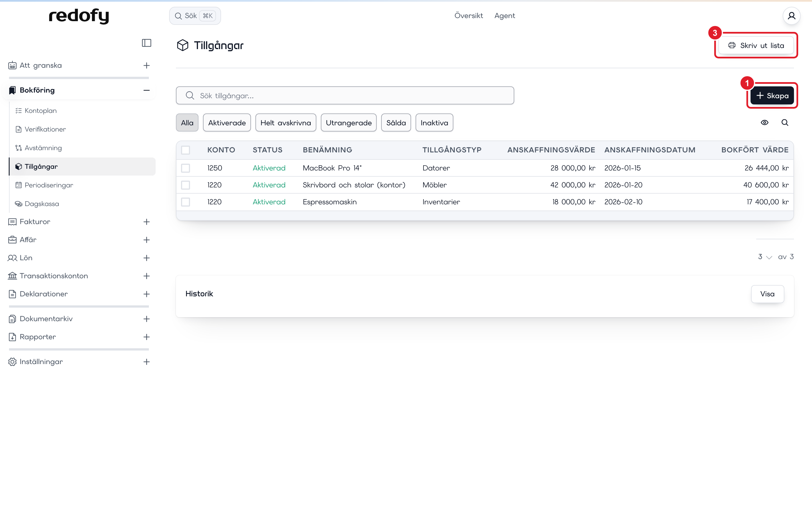Click the Att granska icon
The width and height of the screenshot is (812, 508).
(12, 65)
